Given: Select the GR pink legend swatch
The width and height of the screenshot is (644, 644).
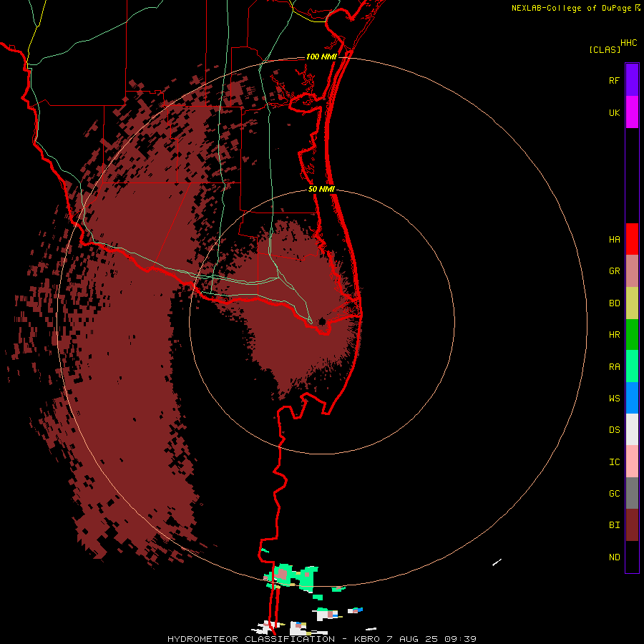Looking at the screenshot, I should pos(632,271).
